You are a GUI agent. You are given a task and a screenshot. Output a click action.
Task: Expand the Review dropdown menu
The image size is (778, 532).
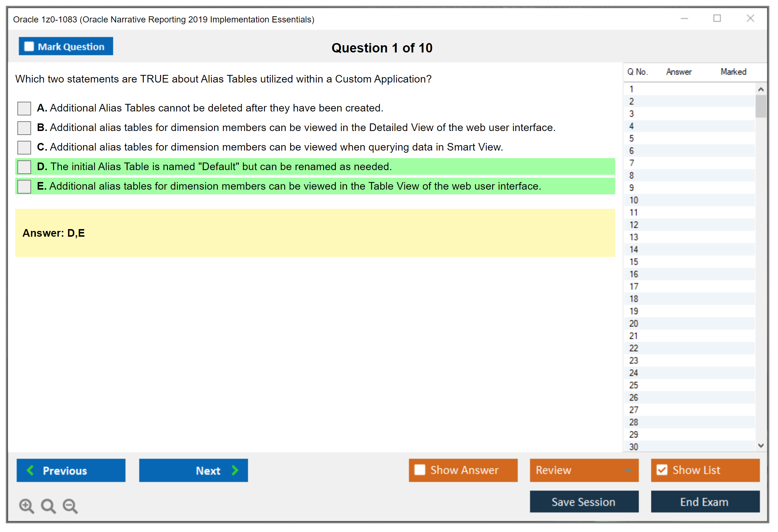point(628,470)
